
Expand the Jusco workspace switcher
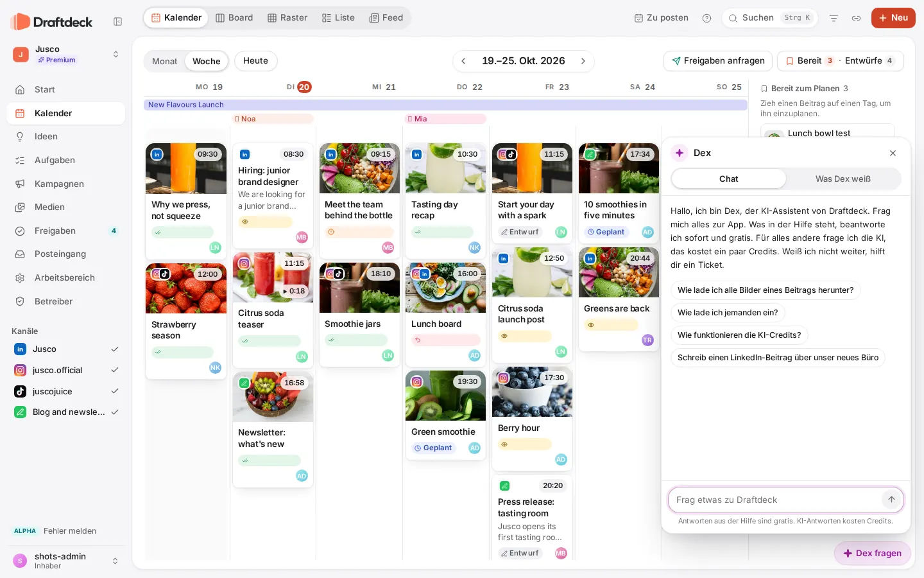tap(116, 55)
